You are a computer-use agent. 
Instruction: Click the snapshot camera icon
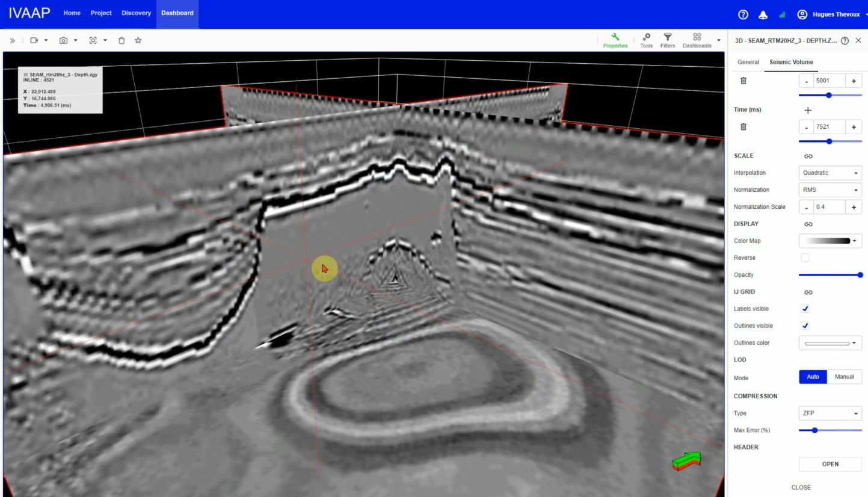pyautogui.click(x=63, y=40)
